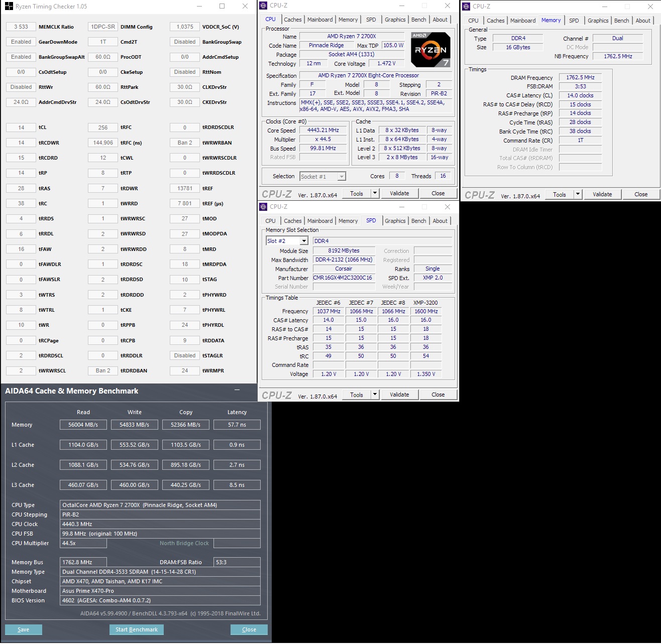The width and height of the screenshot is (661, 644).
Task: Open the Tools dropdown arrow in the CPU-Z Memory window
Action: [578, 194]
